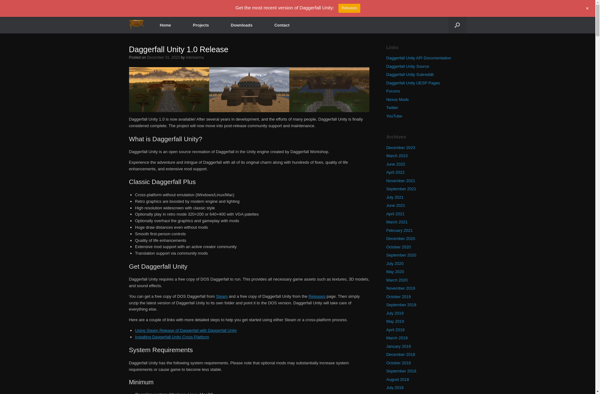Viewport: 600px width, 394px height.
Task: Open the Home menu item
Action: point(165,25)
